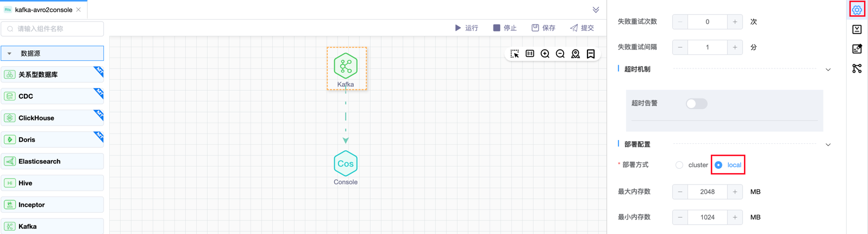Increase 最大内存数 with plus button
Viewport: 868px width, 234px height.
click(735, 192)
